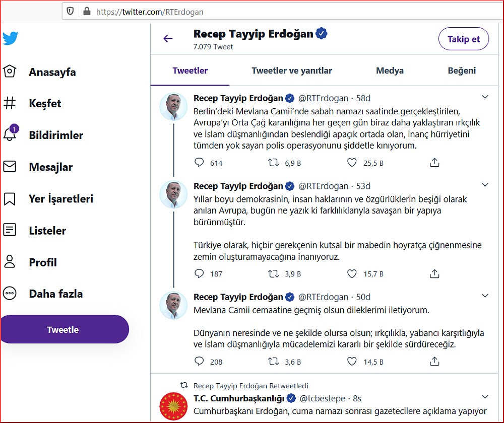Open T.C. Cumhurbaşkanlığı emblem avatar
Viewport: 504px width, 423px height.
coord(173,406)
